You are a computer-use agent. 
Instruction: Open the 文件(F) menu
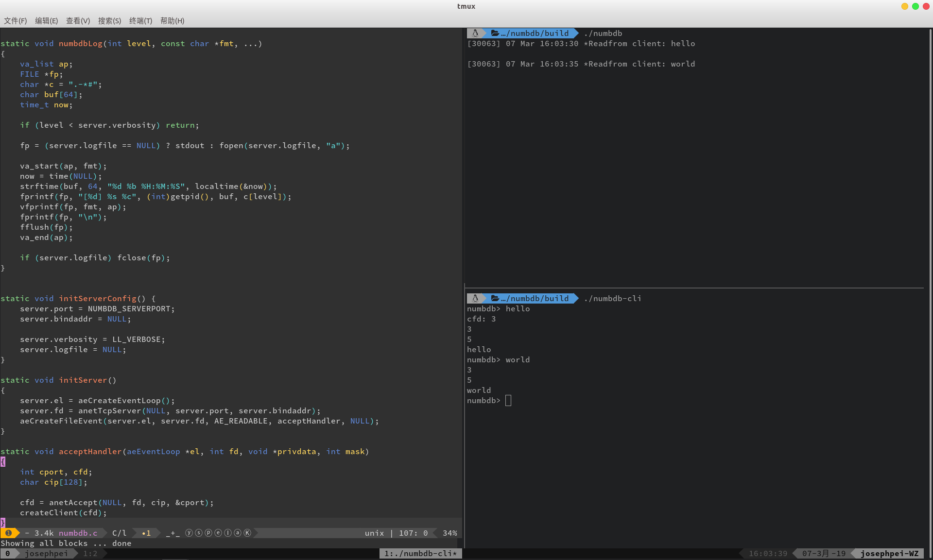click(16, 21)
